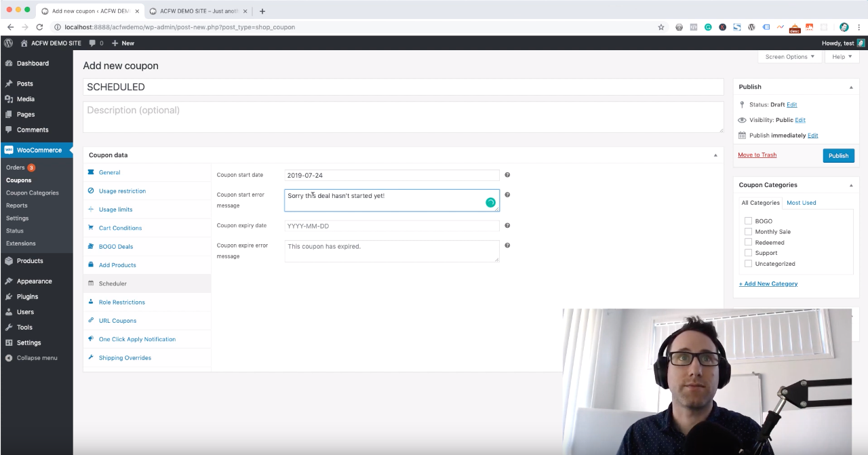This screenshot has width=868, height=455.
Task: Reload the page using the browser refresh icon
Action: pos(39,27)
